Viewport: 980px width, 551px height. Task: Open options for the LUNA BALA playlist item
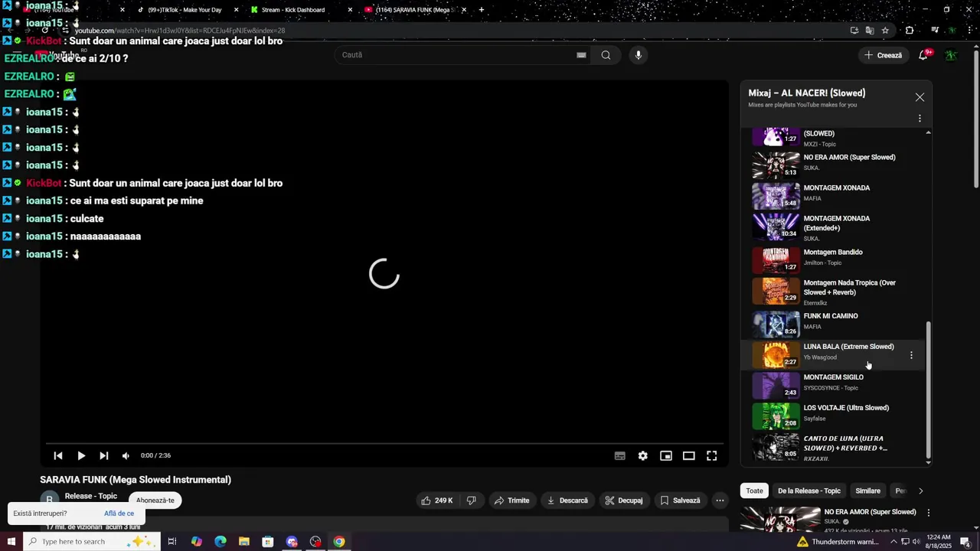[x=911, y=355]
